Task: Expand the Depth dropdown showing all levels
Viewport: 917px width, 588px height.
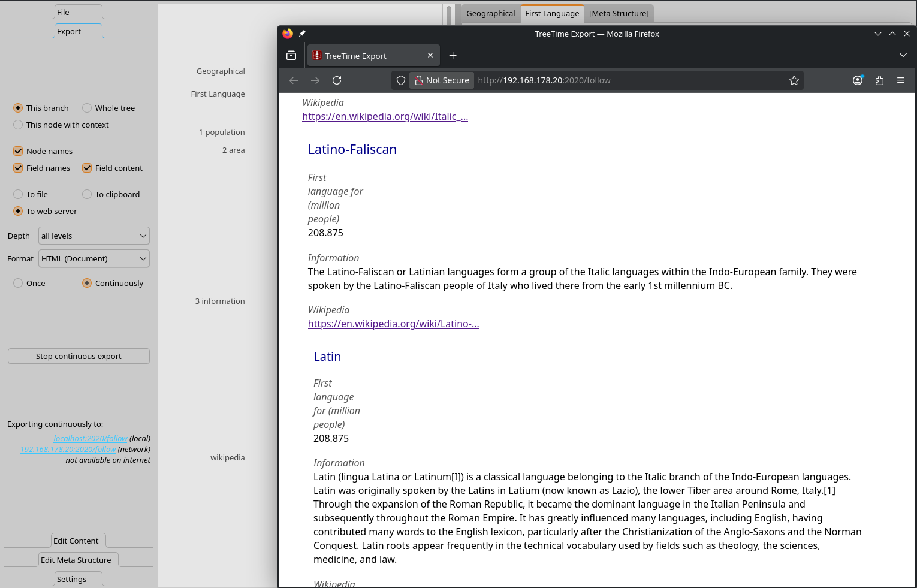Action: click(93, 236)
